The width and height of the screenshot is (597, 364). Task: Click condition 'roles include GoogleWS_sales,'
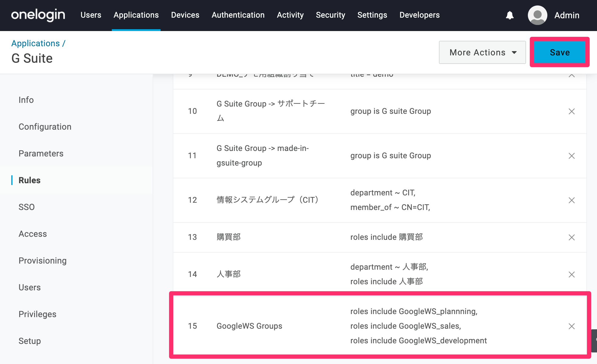pyautogui.click(x=406, y=326)
